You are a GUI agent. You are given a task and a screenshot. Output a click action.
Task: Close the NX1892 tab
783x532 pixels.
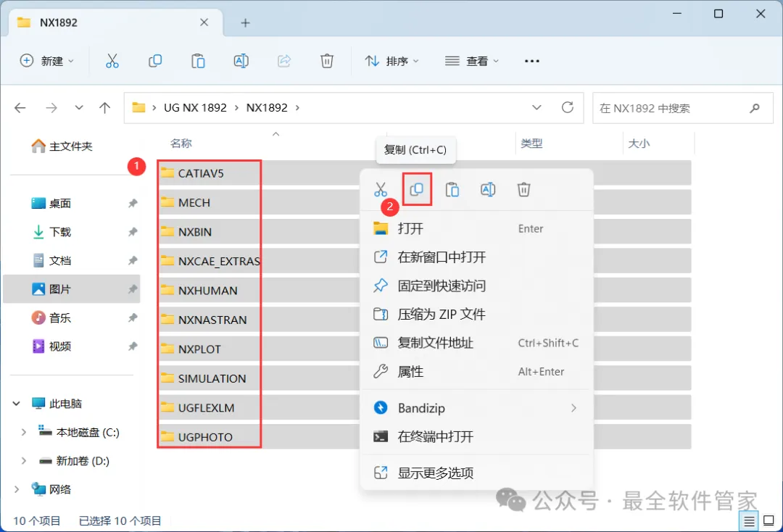204,22
